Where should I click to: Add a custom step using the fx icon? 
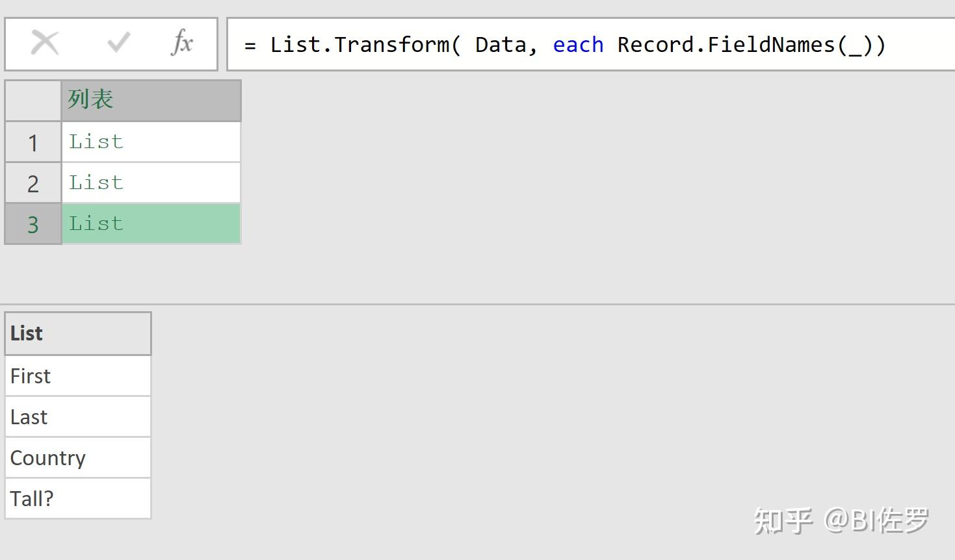click(182, 42)
